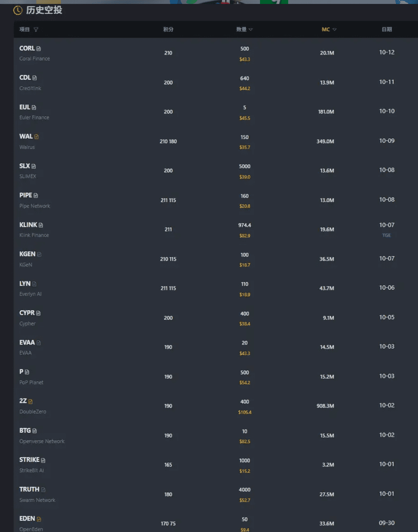Click the yellow icon next to EDEN
Image resolution: width=418 pixels, height=532 pixels.
39,519
